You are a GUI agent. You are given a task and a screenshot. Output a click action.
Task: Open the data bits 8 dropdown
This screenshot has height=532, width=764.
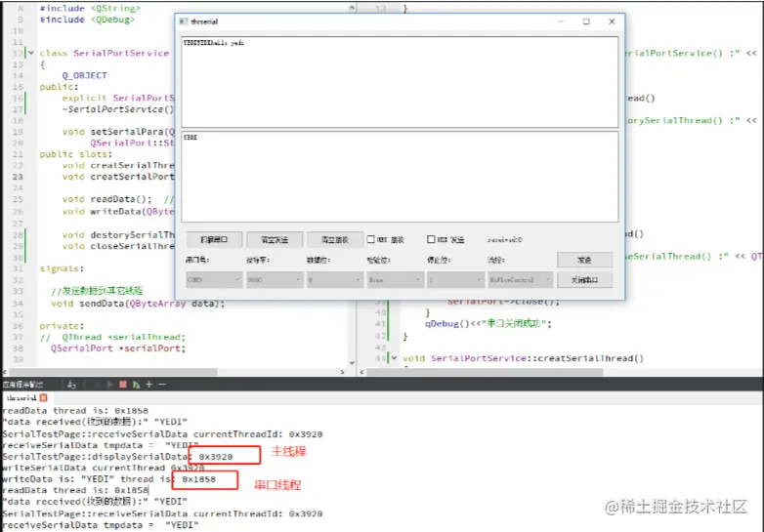pyautogui.click(x=335, y=280)
